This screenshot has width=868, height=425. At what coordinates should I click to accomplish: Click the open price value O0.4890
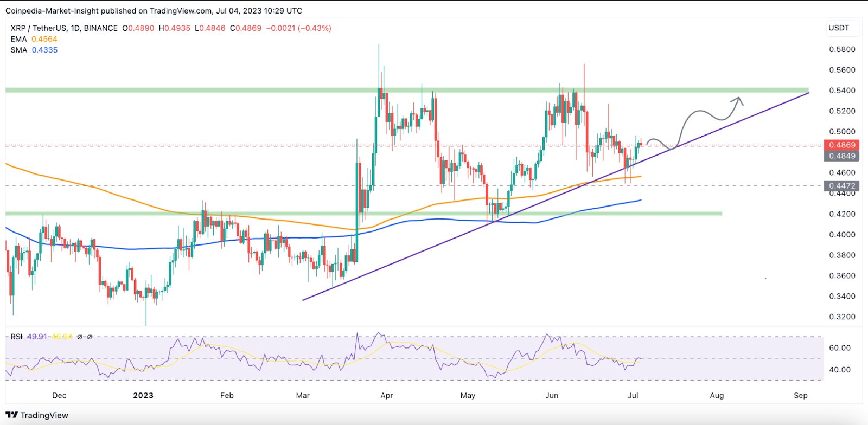tap(138, 28)
